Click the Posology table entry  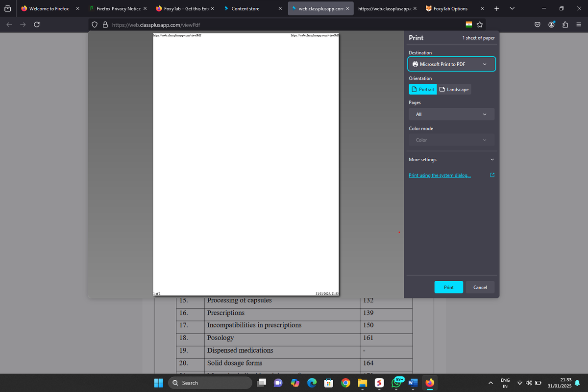click(x=220, y=338)
